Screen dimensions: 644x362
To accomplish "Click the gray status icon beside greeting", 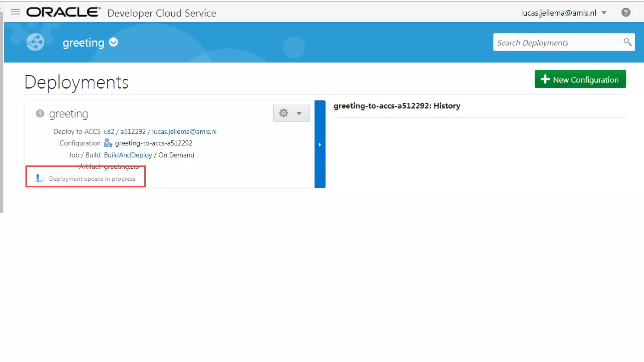I will (x=40, y=113).
